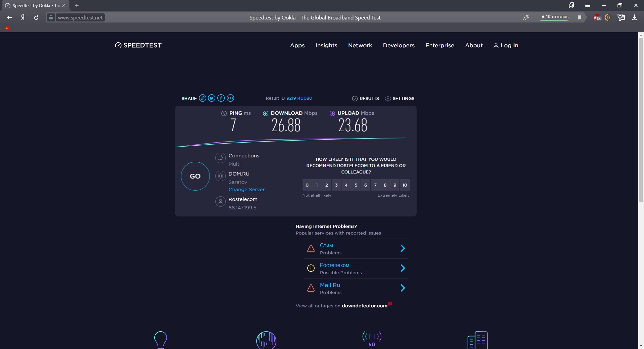This screenshot has width=644, height=349.
Task: Open browser main menu hamburger
Action: [x=588, y=5]
